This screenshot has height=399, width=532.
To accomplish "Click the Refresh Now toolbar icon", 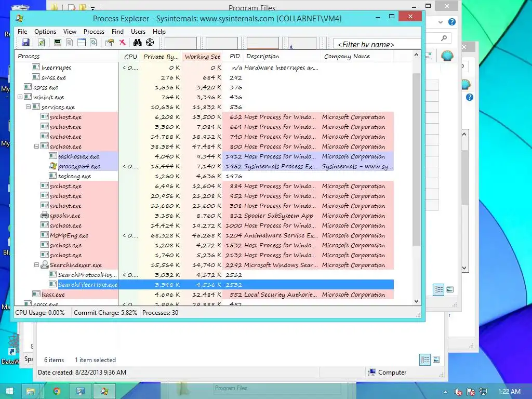I will (42, 43).
